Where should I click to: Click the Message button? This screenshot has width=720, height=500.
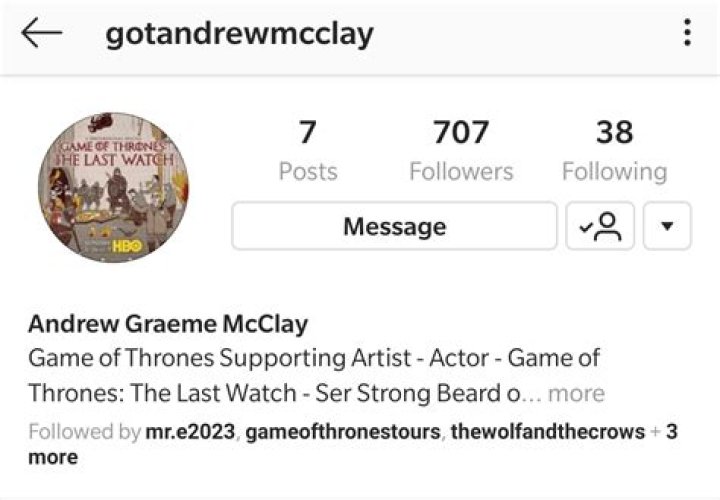click(x=394, y=226)
